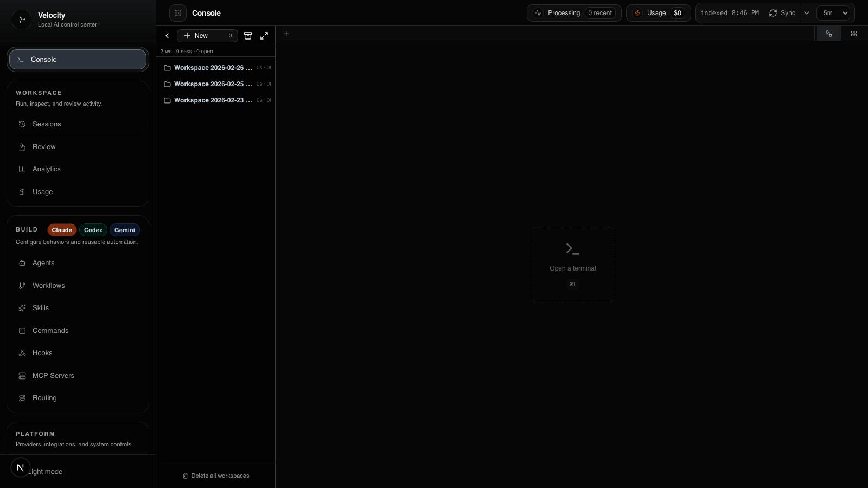The height and width of the screenshot is (488, 868).
Task: Switch to grid view icon
Action: click(x=853, y=34)
